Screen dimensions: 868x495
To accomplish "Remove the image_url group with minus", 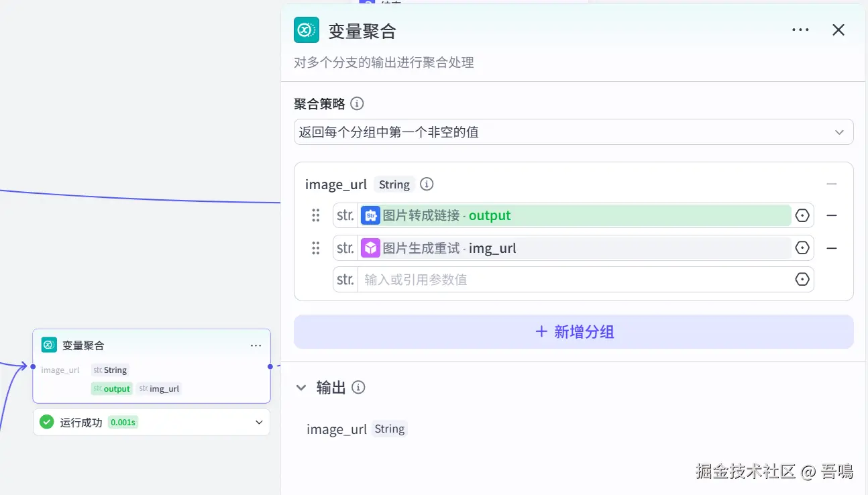I will click(832, 184).
